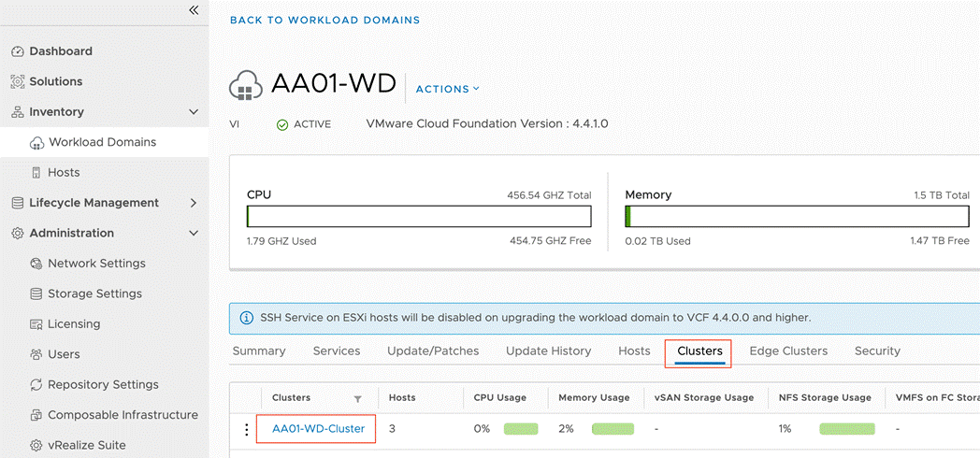Collapse the Inventory section chevron

tap(194, 112)
